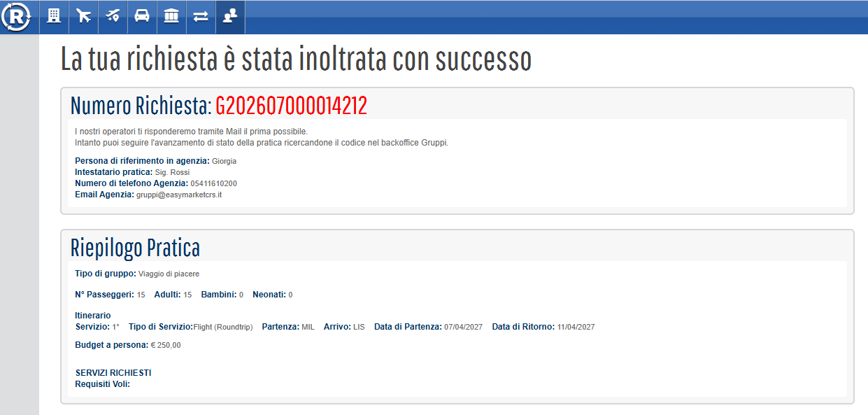Select the museum columns building icon
Screen dimensions: 868x415
coord(171,17)
